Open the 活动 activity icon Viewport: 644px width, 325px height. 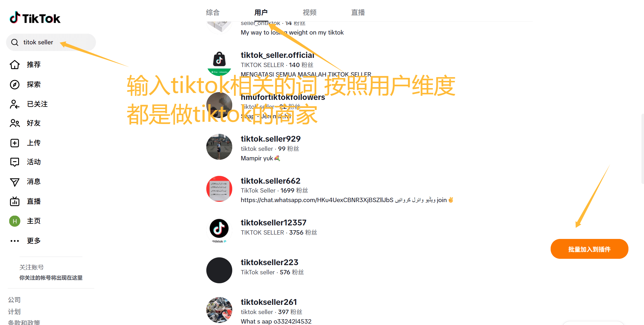(x=15, y=162)
